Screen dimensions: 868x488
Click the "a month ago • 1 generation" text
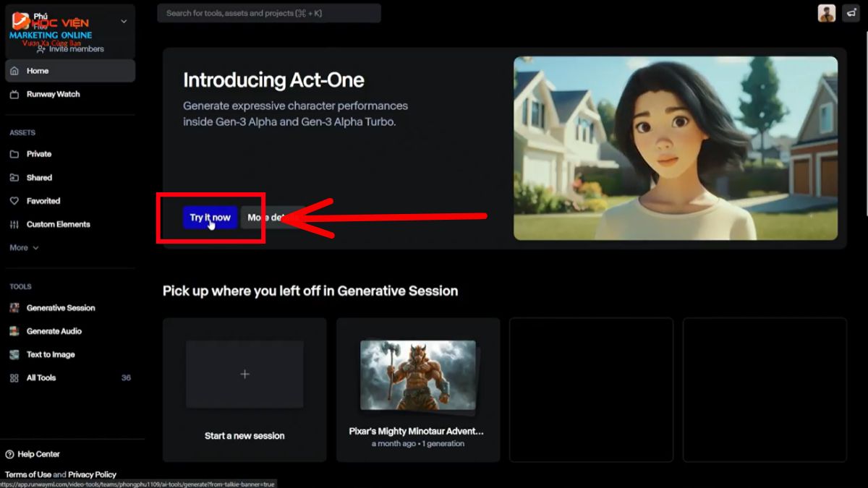(418, 443)
